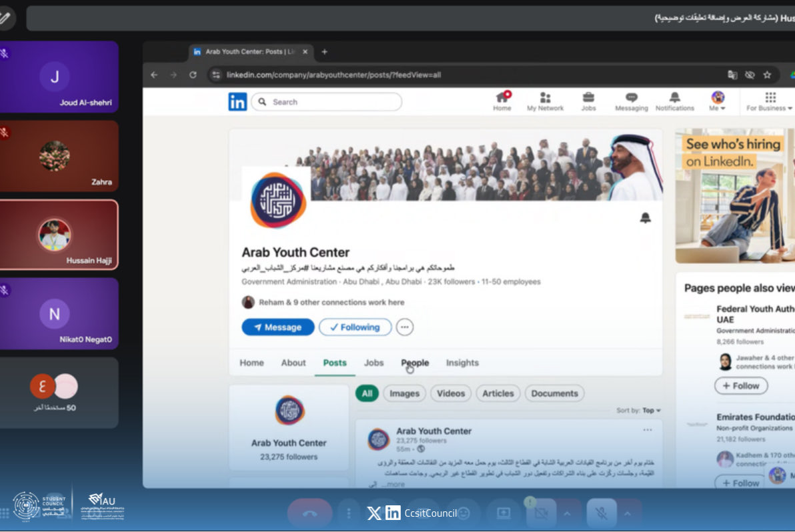This screenshot has width=795, height=532.
Task: Expand the post with the '...more' link
Action: point(392,485)
